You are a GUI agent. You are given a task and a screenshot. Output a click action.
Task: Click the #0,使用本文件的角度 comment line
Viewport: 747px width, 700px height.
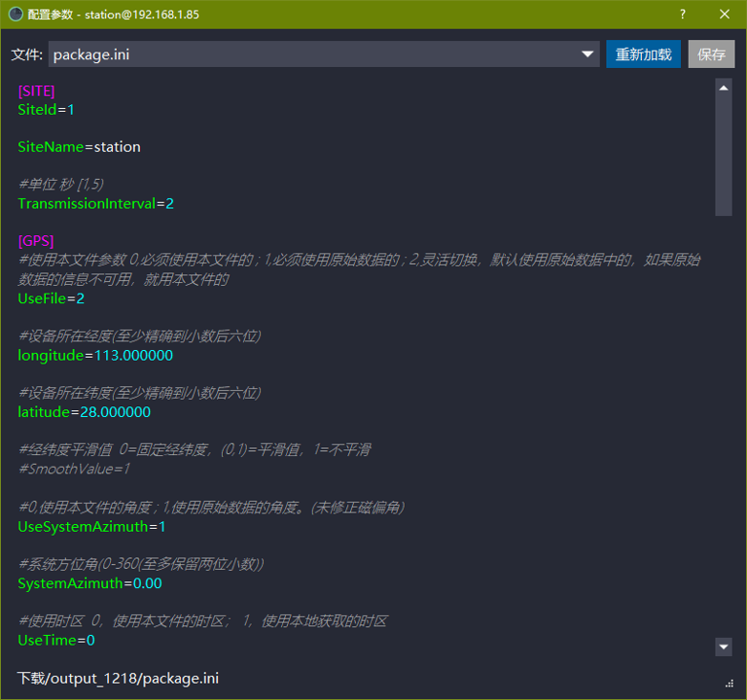[x=211, y=507]
